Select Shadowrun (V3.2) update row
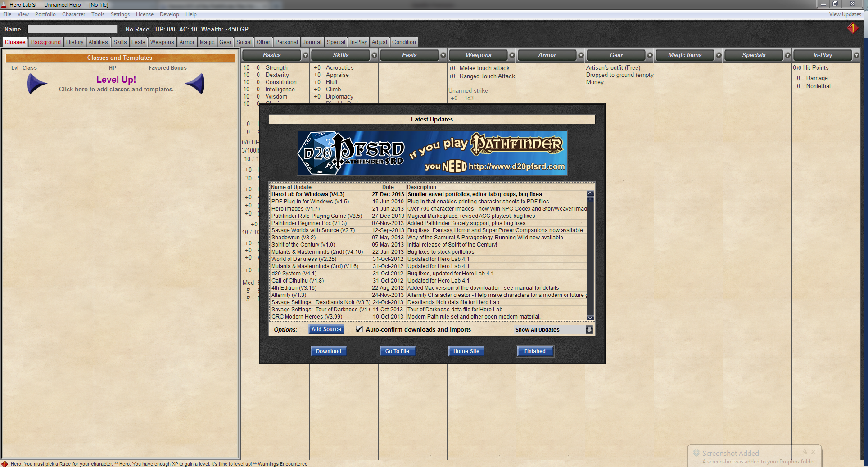 tap(428, 238)
